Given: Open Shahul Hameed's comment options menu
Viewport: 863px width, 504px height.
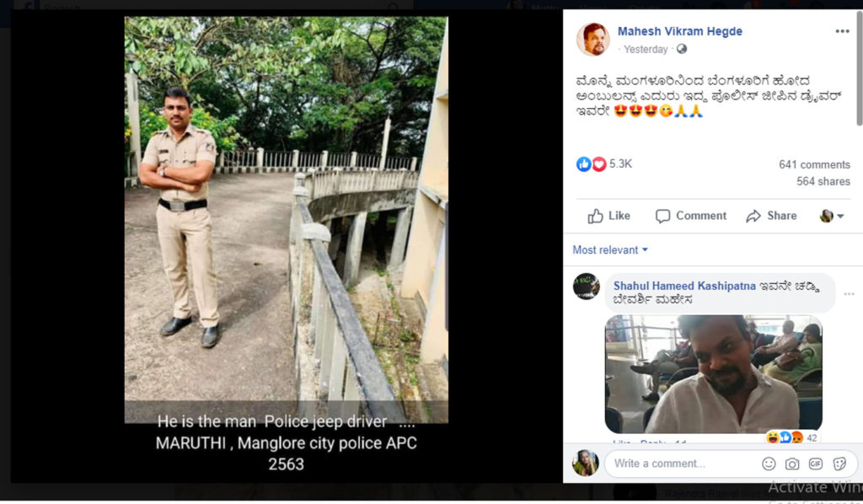Looking at the screenshot, I should (x=849, y=293).
